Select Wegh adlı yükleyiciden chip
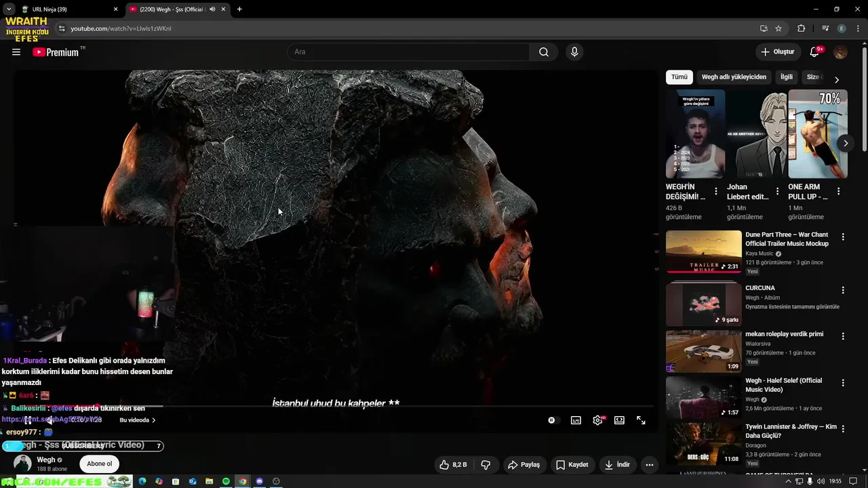868x488 pixels. (x=734, y=77)
